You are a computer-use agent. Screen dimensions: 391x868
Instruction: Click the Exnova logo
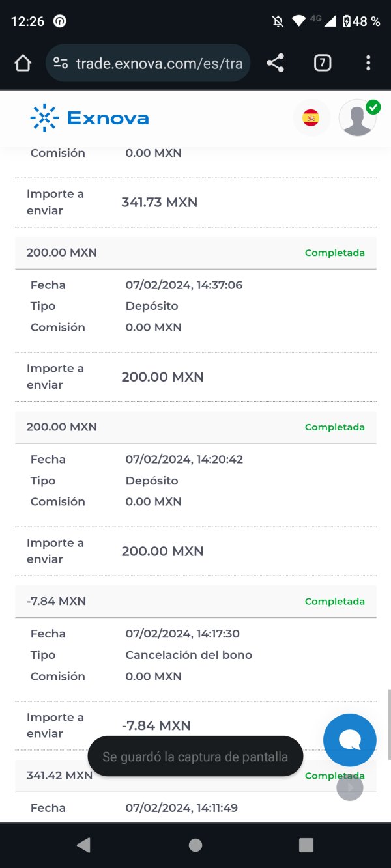coord(89,119)
